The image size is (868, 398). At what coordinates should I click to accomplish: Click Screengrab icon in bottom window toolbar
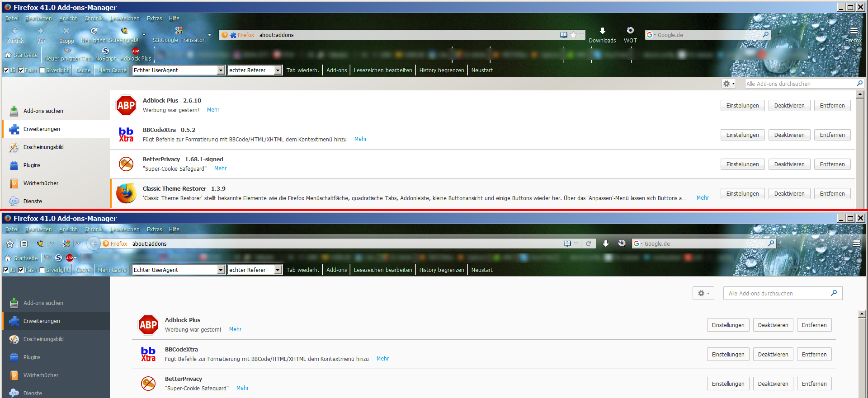pyautogui.click(x=40, y=243)
